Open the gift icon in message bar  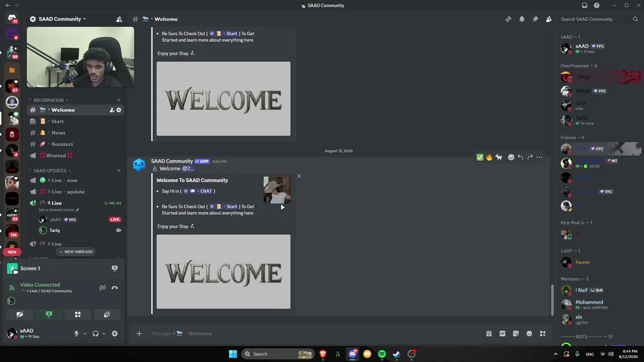[489, 333]
